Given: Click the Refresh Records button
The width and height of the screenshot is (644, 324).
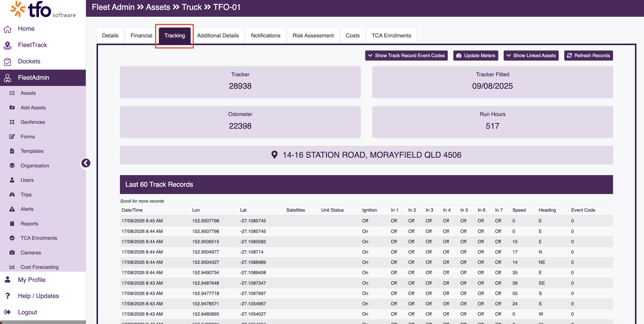Looking at the screenshot, I should click(589, 55).
